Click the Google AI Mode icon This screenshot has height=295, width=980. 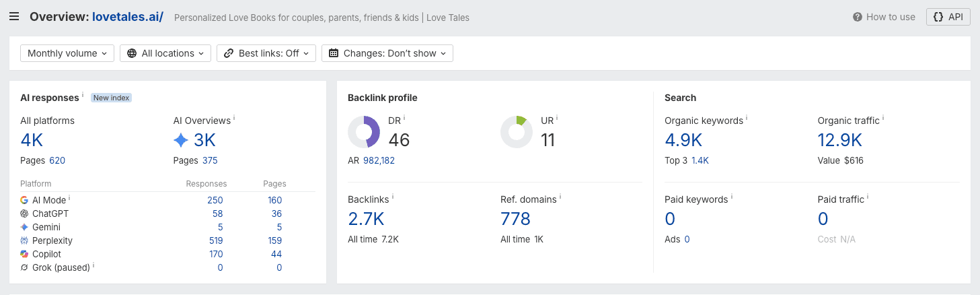24,200
